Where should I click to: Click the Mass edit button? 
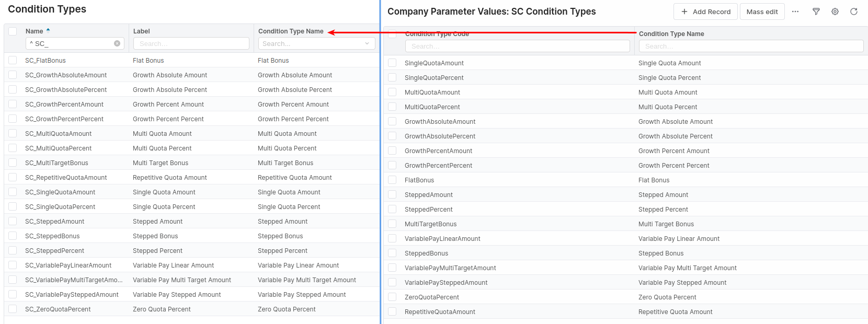[762, 11]
